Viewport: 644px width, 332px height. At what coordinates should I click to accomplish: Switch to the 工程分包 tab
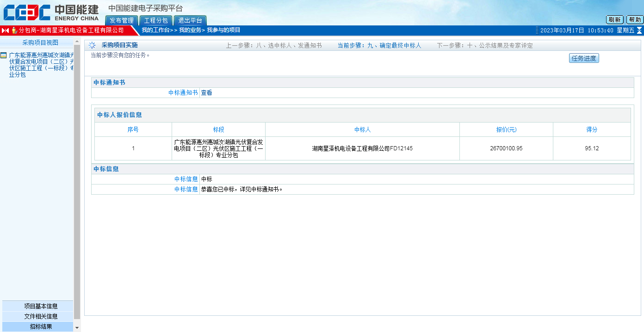[156, 21]
